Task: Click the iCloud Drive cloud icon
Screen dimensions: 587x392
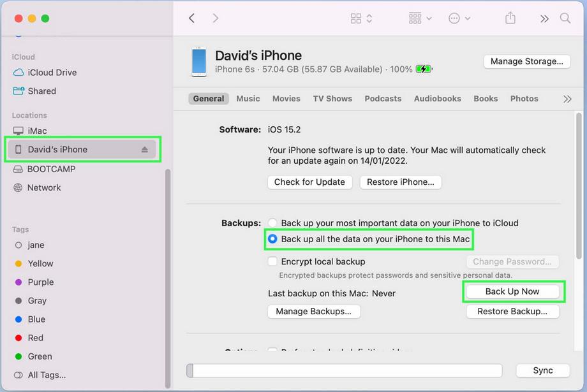Action: tap(19, 73)
